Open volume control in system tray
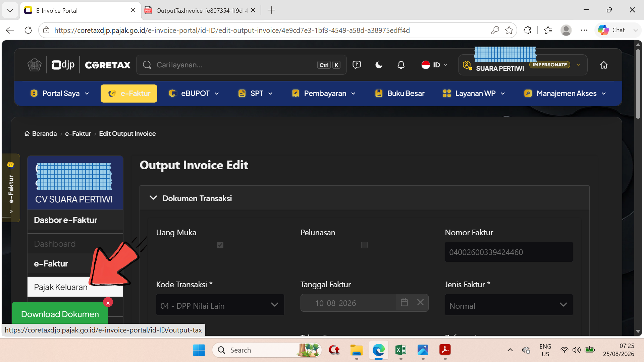The width and height of the screenshot is (644, 362). [576, 350]
